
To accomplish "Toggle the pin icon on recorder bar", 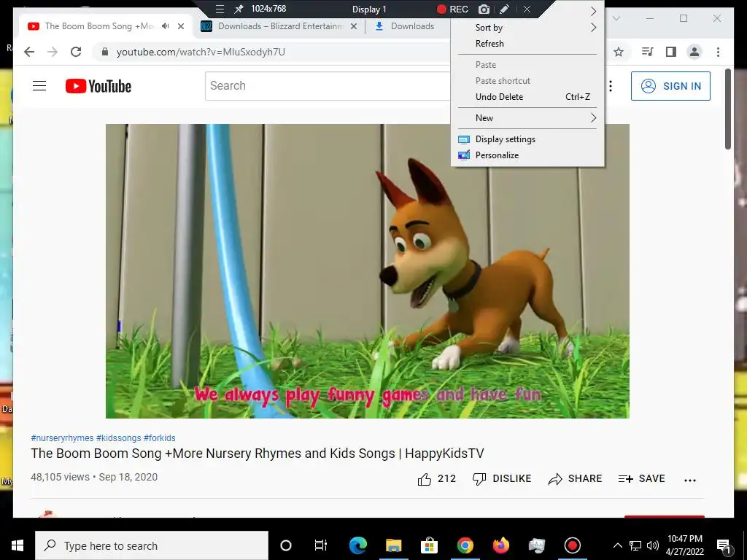I will (239, 9).
